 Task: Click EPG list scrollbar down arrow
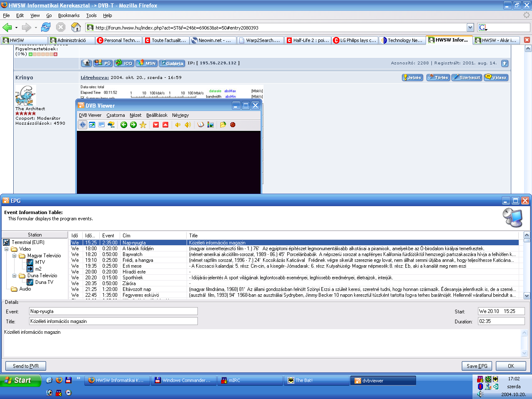(x=527, y=296)
